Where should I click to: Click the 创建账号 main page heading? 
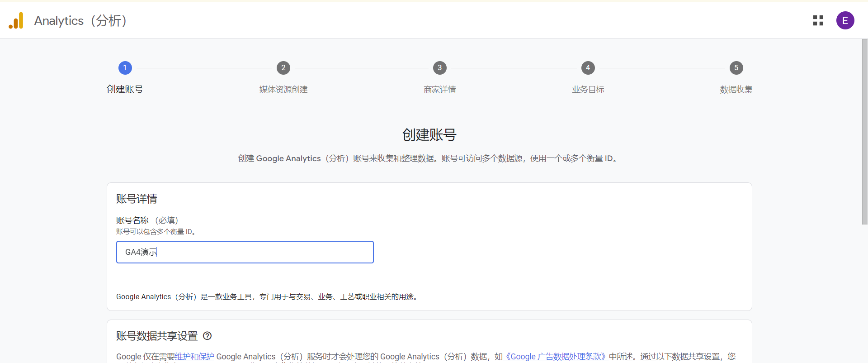(x=429, y=134)
